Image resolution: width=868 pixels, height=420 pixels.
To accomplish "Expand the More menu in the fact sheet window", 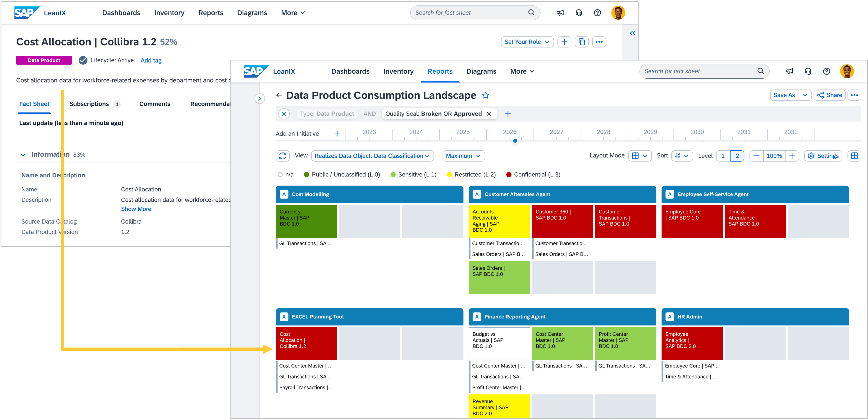I will (x=293, y=13).
